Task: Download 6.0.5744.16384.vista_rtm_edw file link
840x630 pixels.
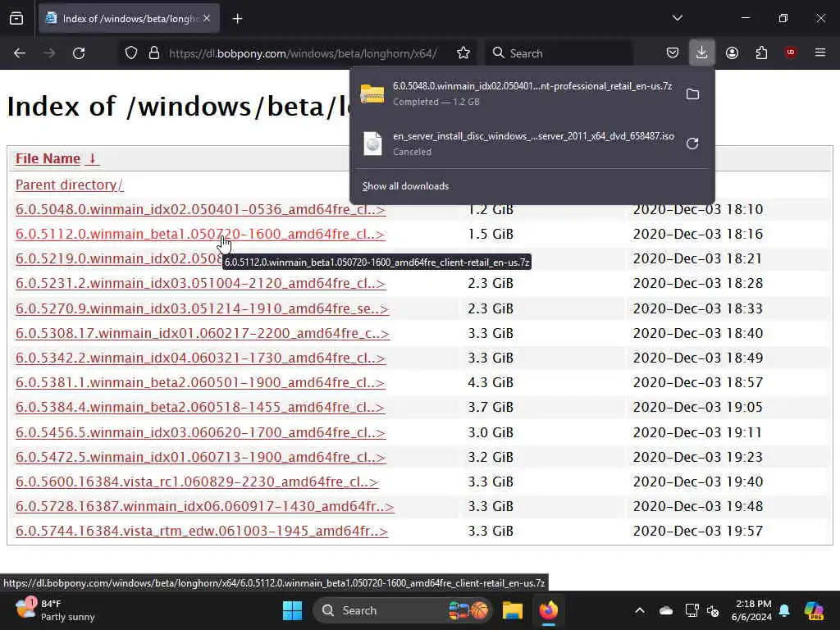Action: (202, 531)
